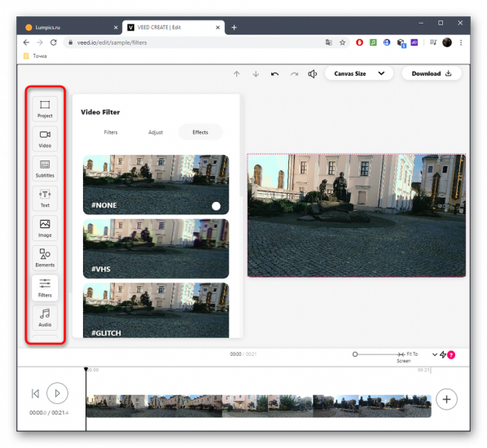The height and width of the screenshot is (448, 487).
Task: Open the Subtitles tool
Action: [45, 169]
